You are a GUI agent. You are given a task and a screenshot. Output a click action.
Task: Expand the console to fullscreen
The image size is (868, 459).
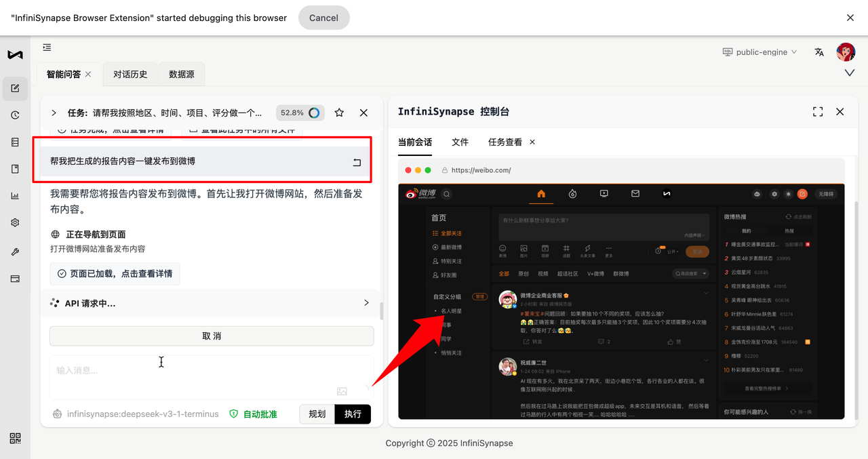coord(818,112)
